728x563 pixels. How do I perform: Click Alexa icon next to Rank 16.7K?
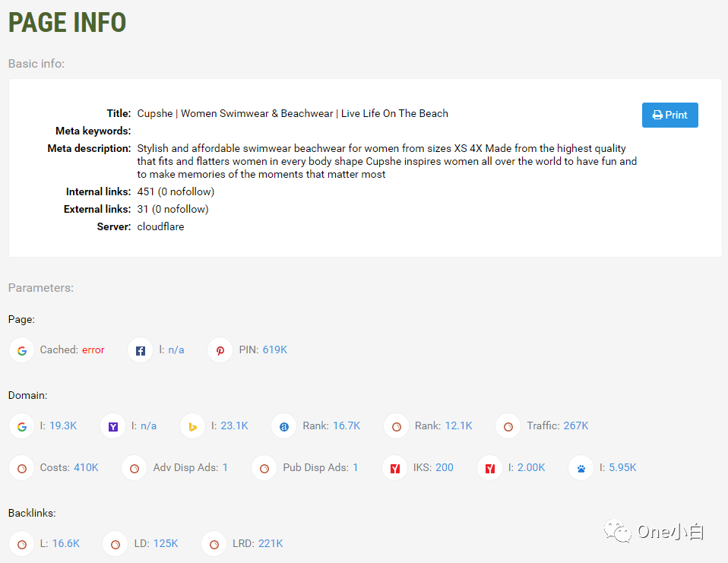pyautogui.click(x=284, y=426)
